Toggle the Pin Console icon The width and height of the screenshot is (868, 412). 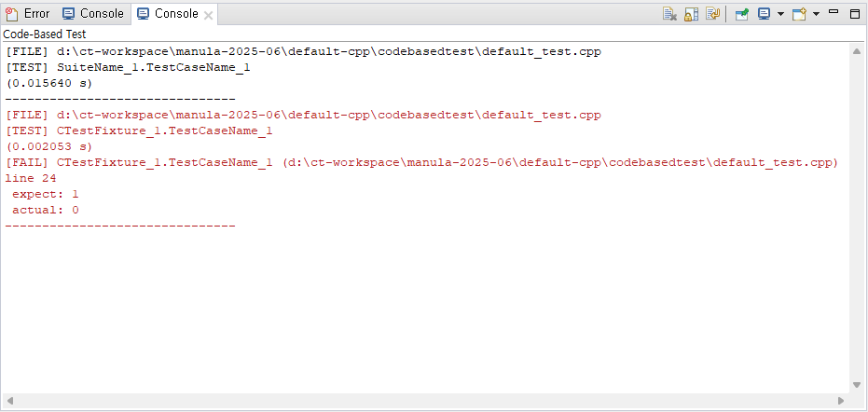742,14
